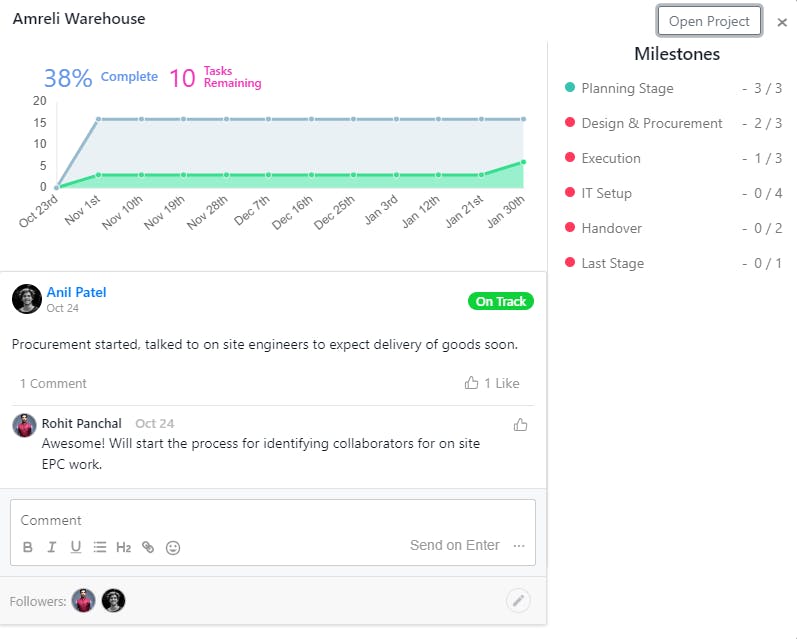Apply underline formatting in comment box

tap(76, 547)
